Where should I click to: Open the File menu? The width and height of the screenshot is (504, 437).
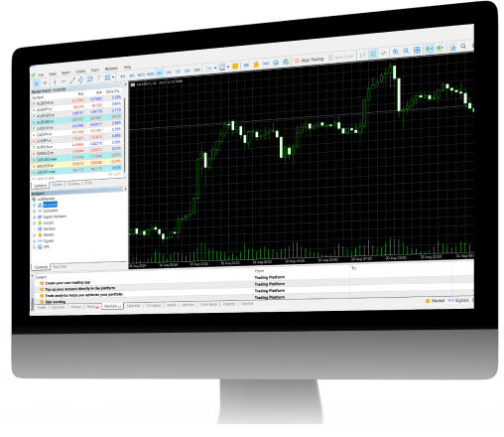point(41,74)
